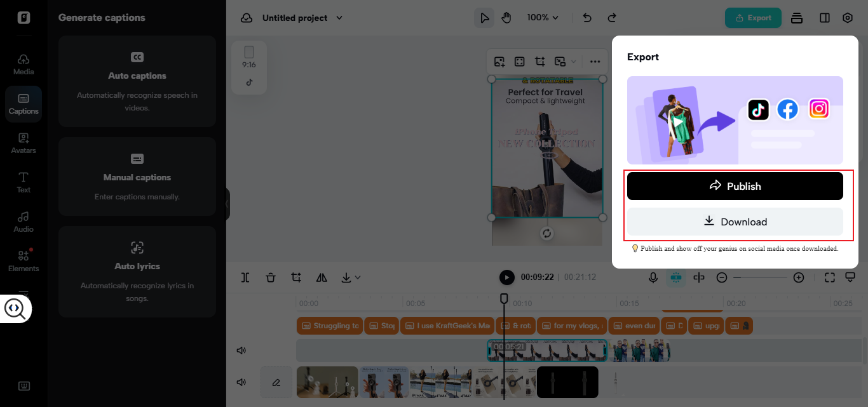Image resolution: width=868 pixels, height=407 pixels.
Task: Expand the Untitled project dropdown
Action: point(339,18)
